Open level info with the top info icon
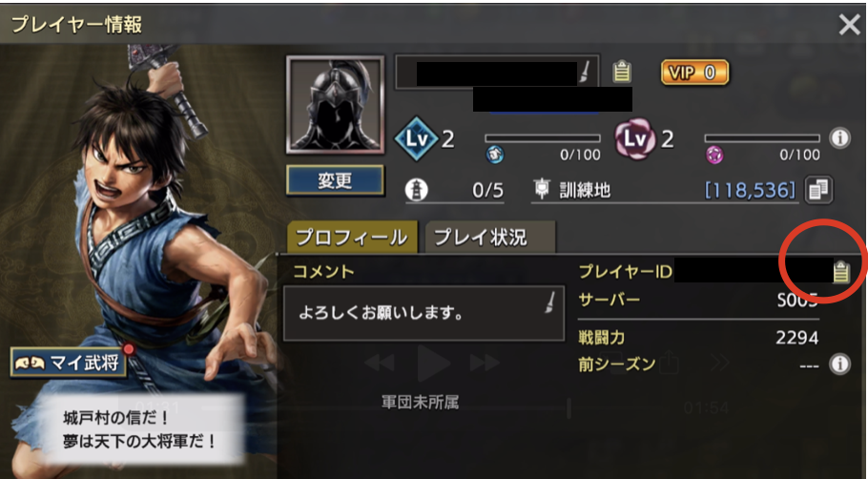The image size is (868, 479). point(839,138)
